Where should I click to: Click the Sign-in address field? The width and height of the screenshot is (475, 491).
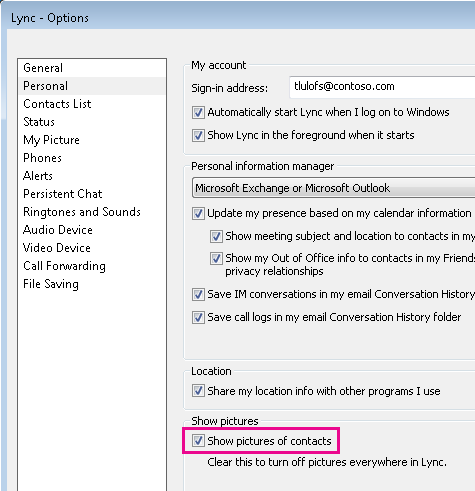pyautogui.click(x=382, y=87)
